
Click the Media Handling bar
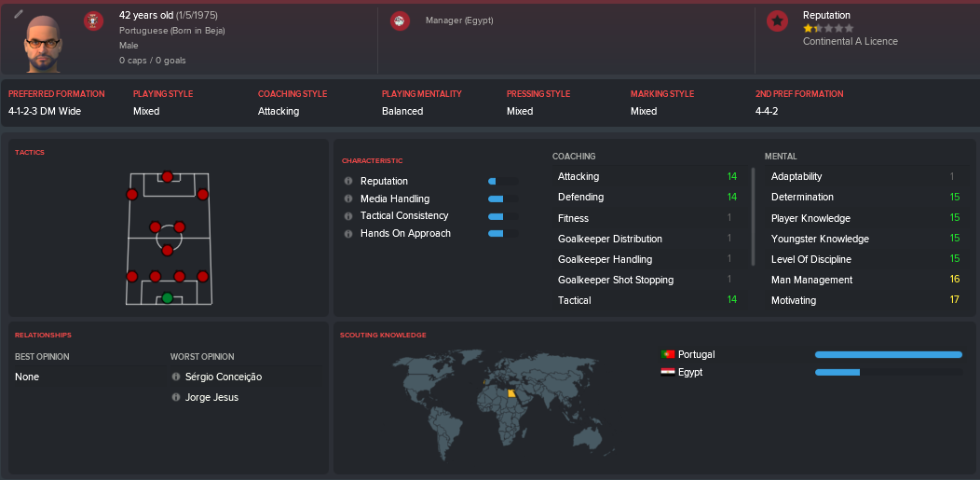(502, 199)
